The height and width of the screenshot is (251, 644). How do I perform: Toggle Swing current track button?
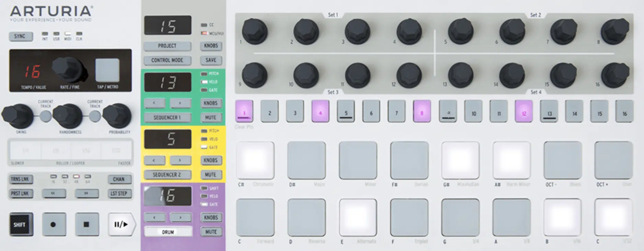(x=45, y=116)
